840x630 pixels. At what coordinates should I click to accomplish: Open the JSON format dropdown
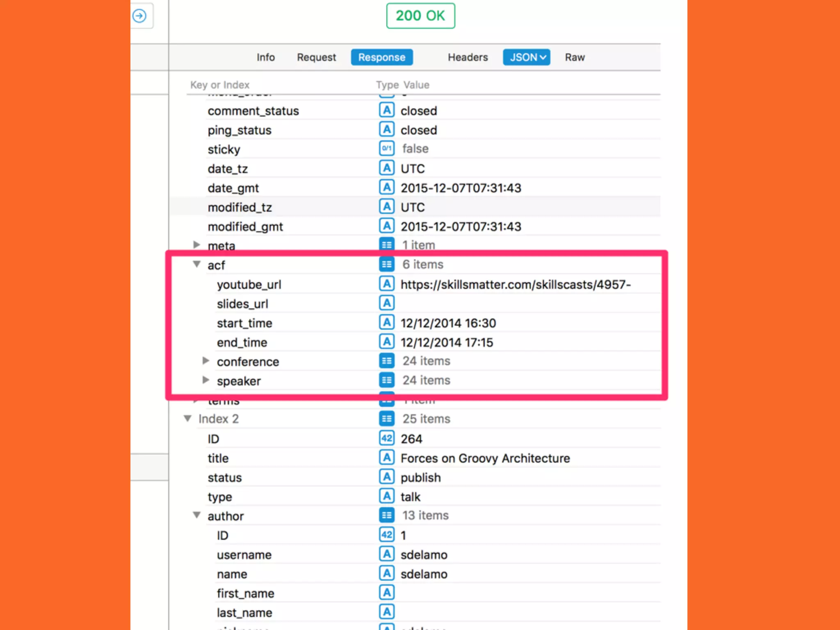pos(526,57)
